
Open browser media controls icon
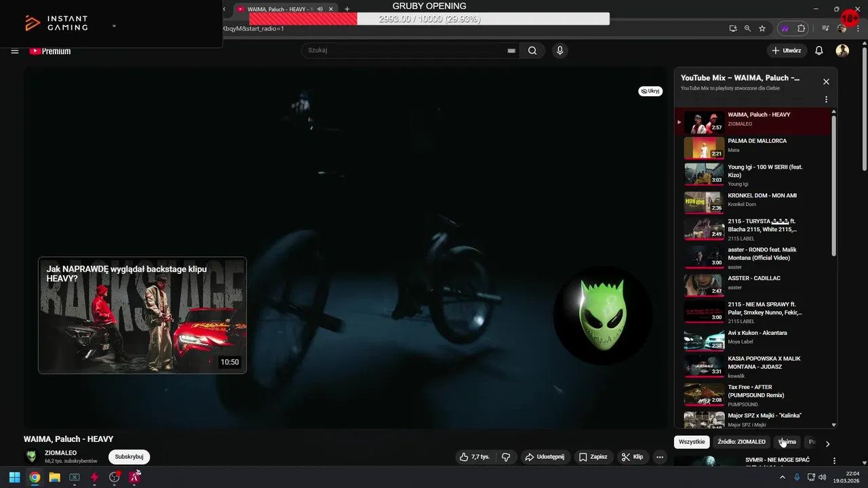pos(825,28)
